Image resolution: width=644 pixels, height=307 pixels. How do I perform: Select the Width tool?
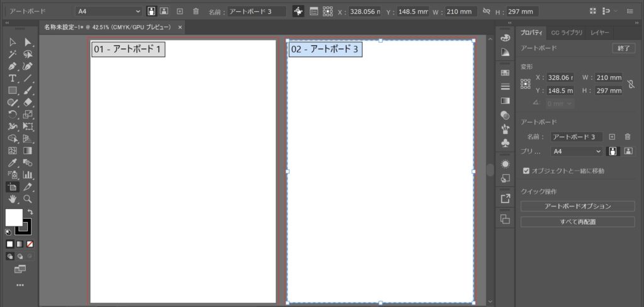pyautogui.click(x=13, y=126)
